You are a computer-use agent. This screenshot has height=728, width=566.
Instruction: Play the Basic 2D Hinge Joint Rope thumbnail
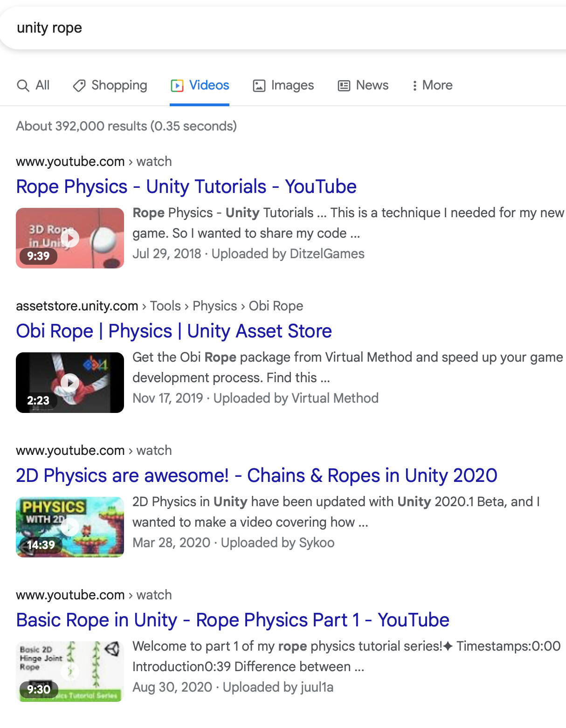(70, 672)
